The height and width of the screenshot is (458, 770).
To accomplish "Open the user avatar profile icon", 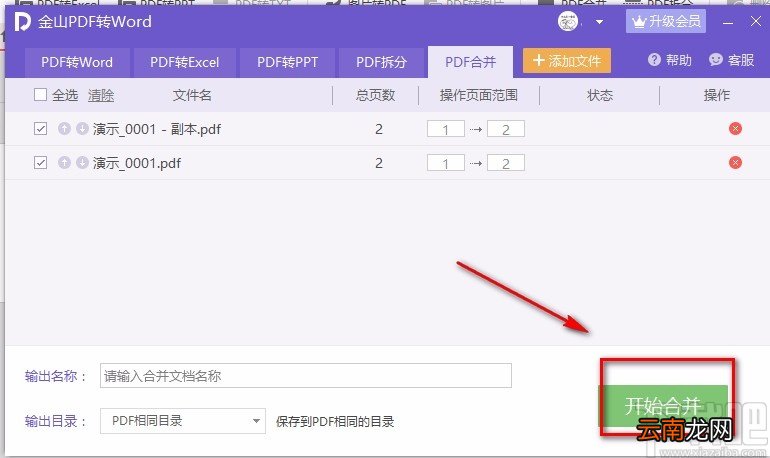I will tap(568, 22).
